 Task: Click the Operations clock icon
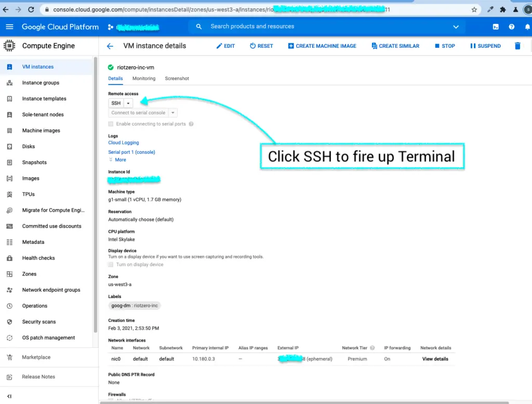9,306
